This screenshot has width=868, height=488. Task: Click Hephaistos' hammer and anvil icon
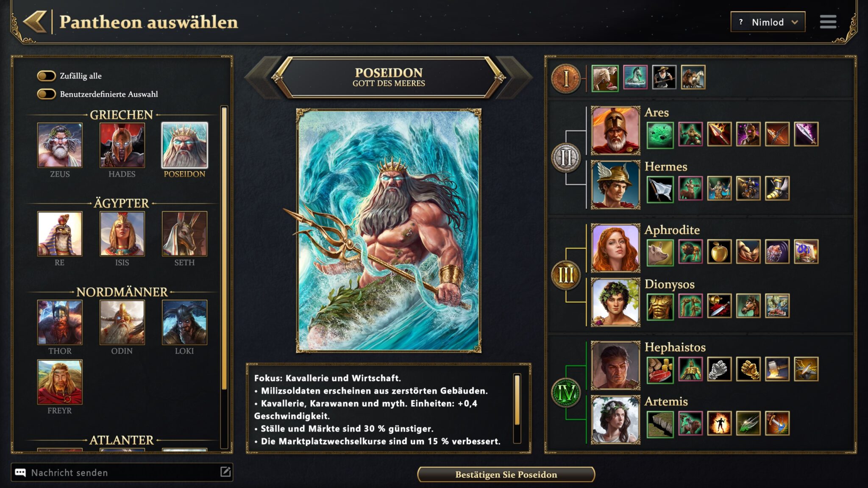[x=777, y=369]
